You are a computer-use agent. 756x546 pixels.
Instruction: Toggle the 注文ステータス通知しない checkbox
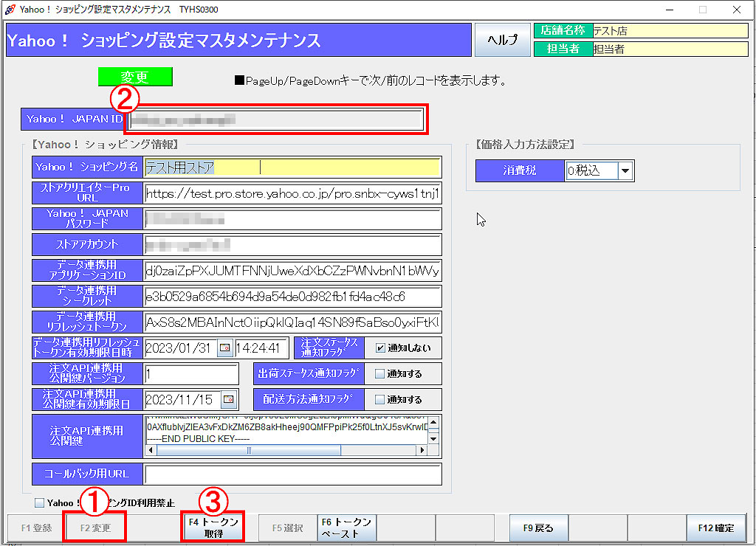point(380,348)
